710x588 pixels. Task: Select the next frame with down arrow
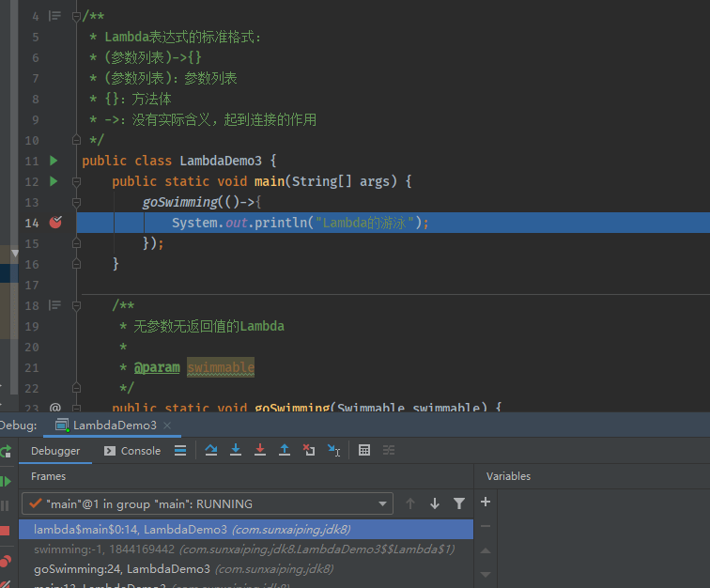(435, 503)
